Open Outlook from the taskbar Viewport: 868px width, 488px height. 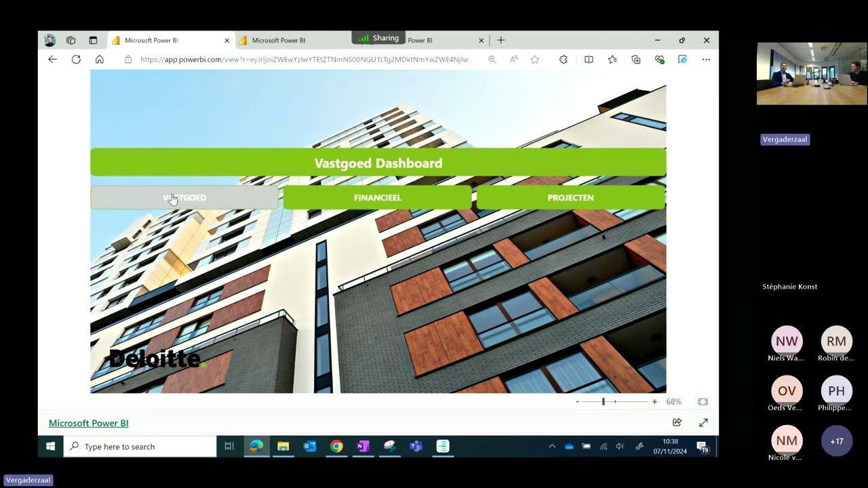pyautogui.click(x=310, y=446)
